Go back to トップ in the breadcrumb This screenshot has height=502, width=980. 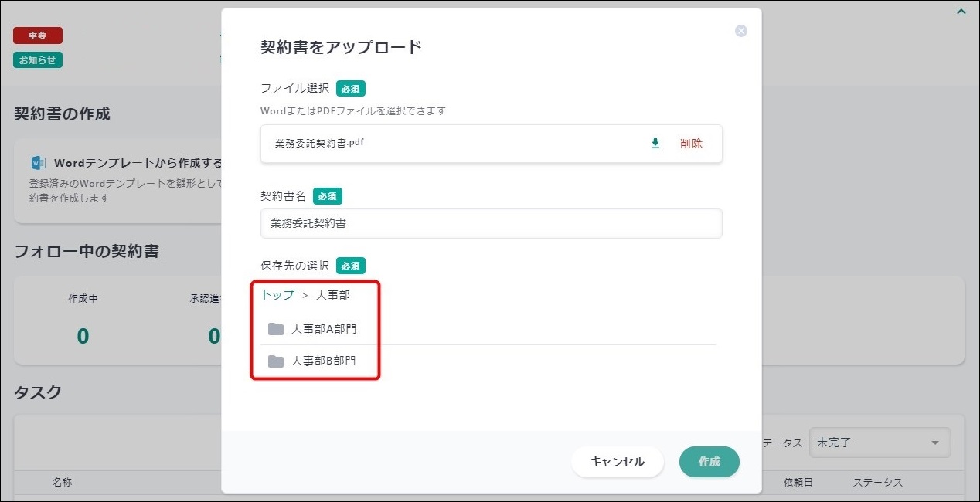pos(277,295)
